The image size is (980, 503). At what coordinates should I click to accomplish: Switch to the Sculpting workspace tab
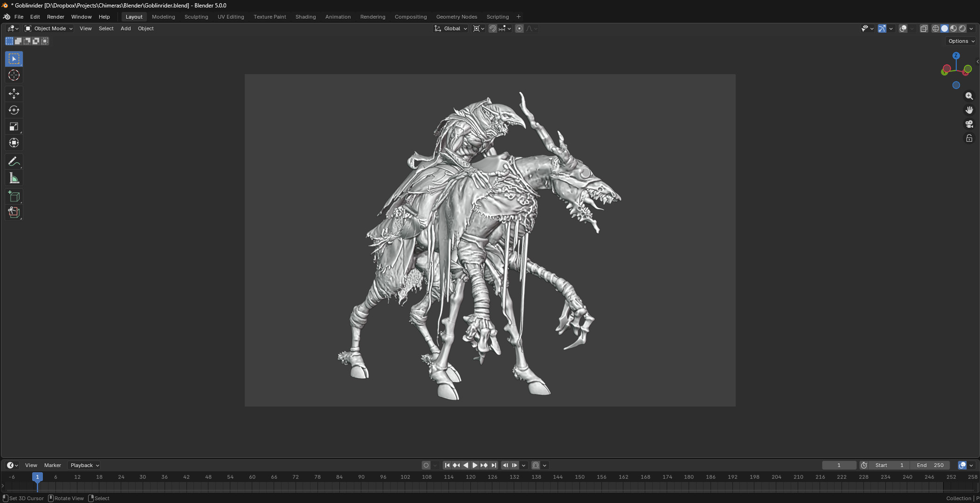[x=196, y=17]
